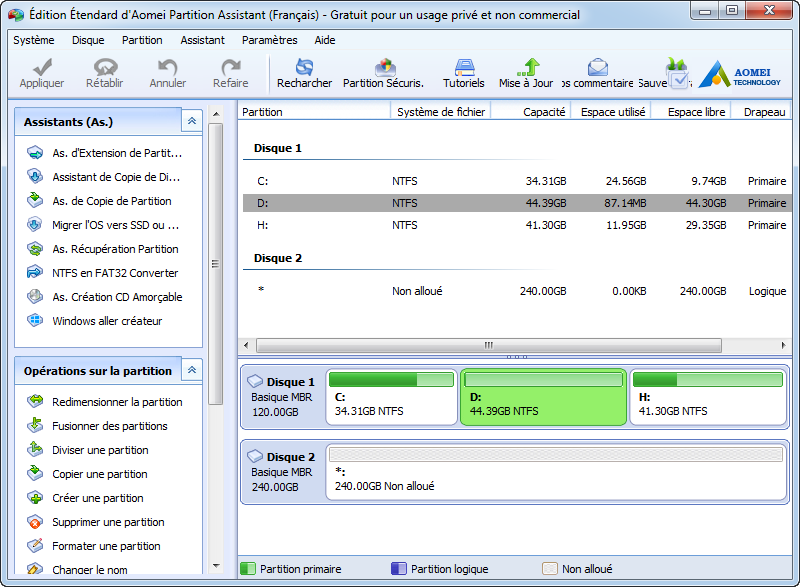Open Partition Sécuris. tool icon

point(385,67)
